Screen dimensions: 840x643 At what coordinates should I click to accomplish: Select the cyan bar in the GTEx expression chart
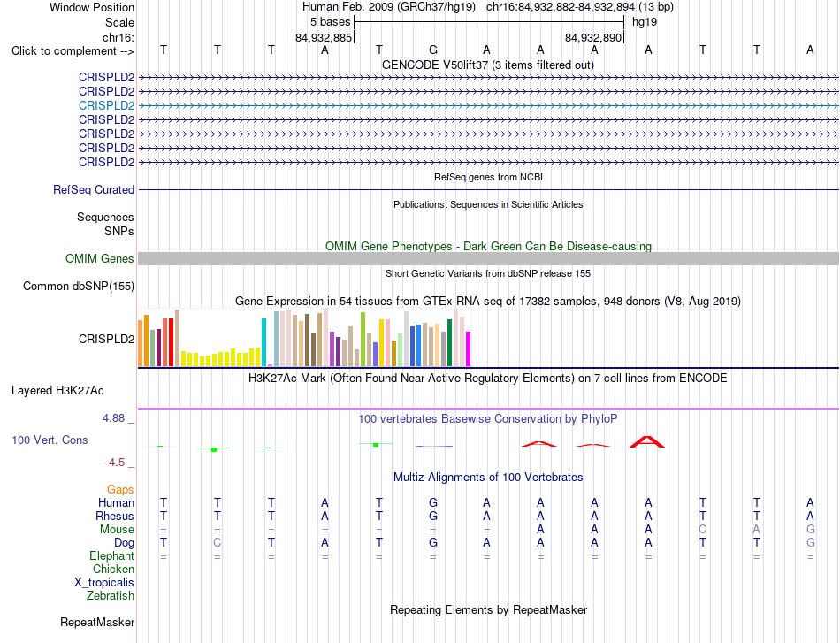pos(263,342)
